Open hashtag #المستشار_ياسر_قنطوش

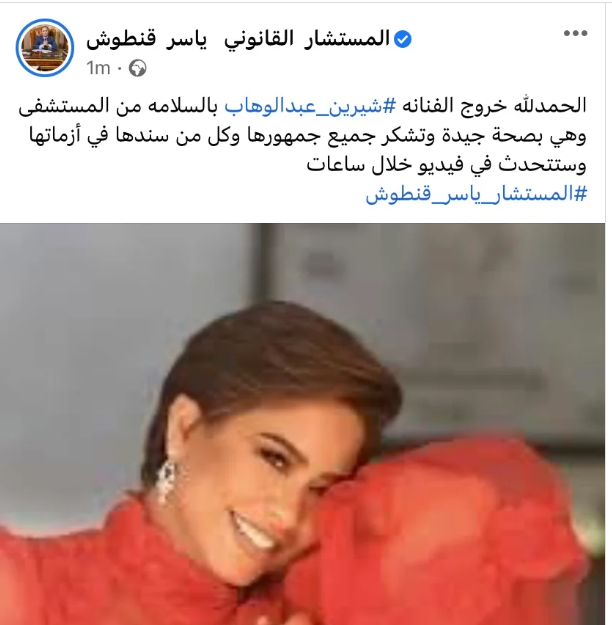coord(476,195)
